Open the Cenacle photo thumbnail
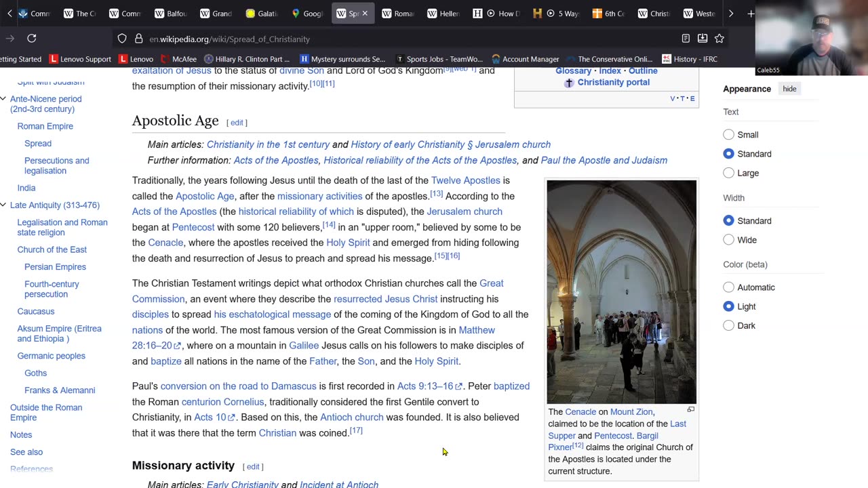 point(621,291)
